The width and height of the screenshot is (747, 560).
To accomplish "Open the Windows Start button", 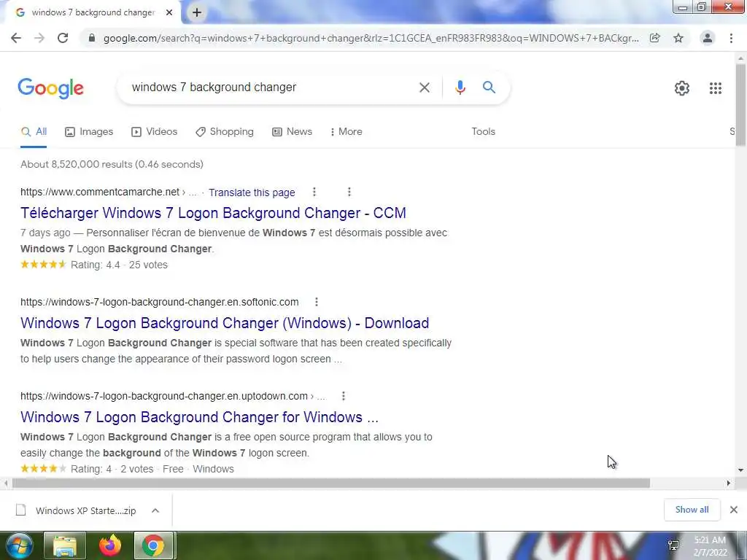I will click(x=19, y=545).
